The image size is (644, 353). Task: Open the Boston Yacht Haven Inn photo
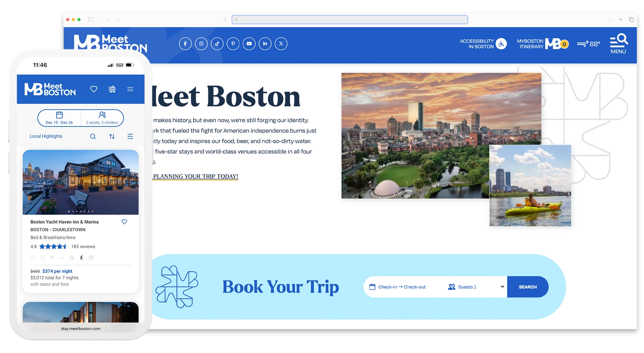[80, 182]
